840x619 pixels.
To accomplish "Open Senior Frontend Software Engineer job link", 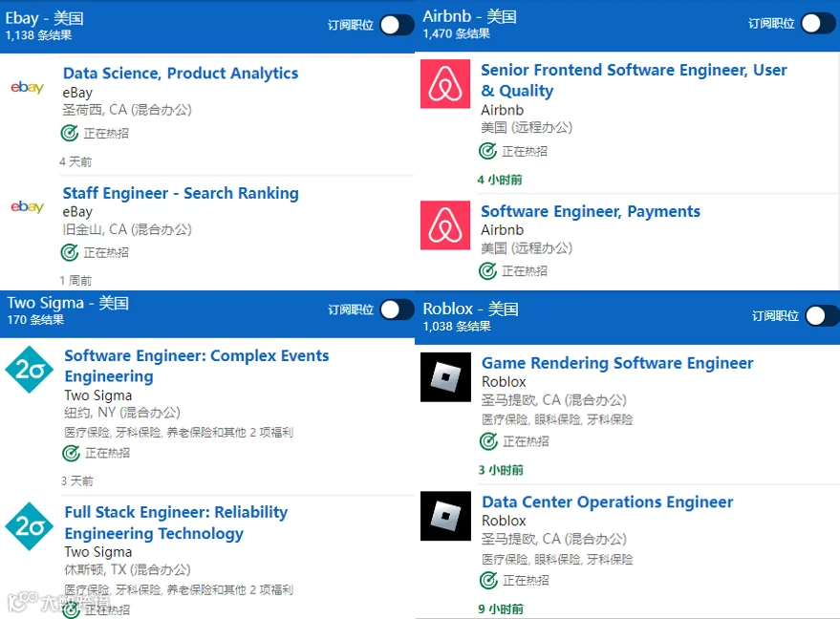I will 634,80.
